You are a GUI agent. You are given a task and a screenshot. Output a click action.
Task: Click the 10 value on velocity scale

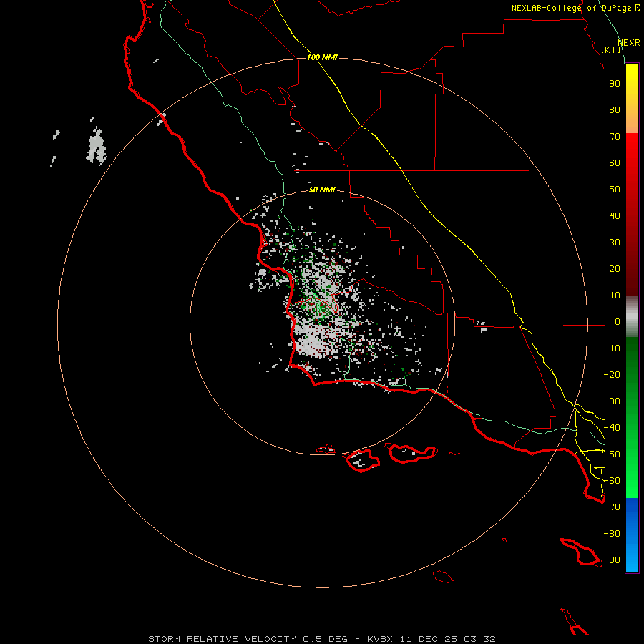pos(615,296)
